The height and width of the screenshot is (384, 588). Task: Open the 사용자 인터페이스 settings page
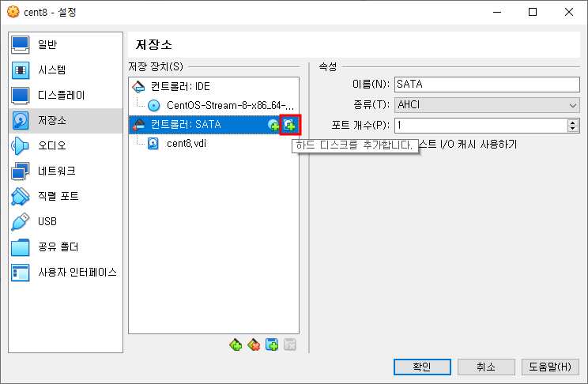66,273
